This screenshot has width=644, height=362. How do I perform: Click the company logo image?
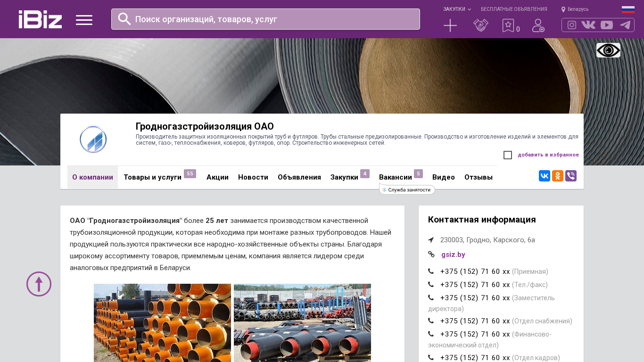93,140
